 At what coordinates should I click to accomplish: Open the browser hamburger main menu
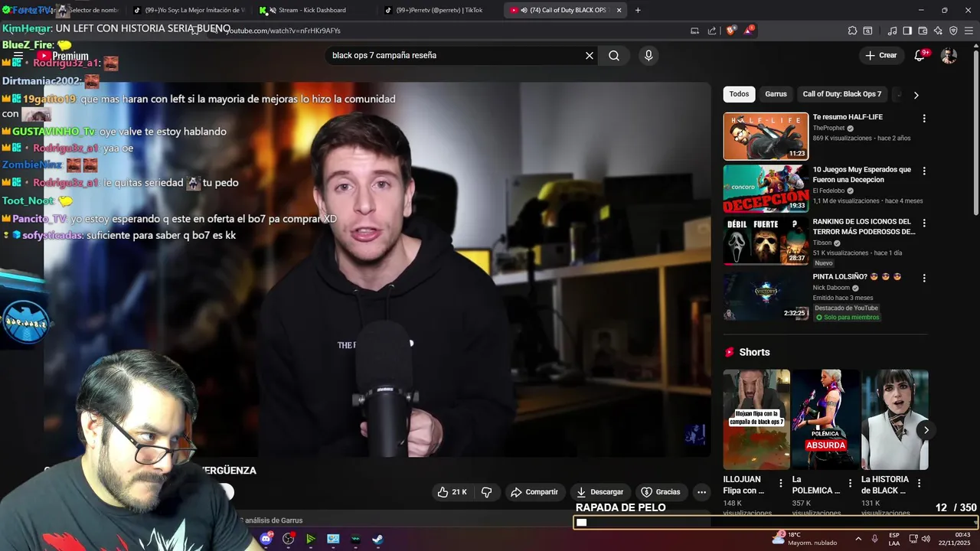(x=969, y=31)
